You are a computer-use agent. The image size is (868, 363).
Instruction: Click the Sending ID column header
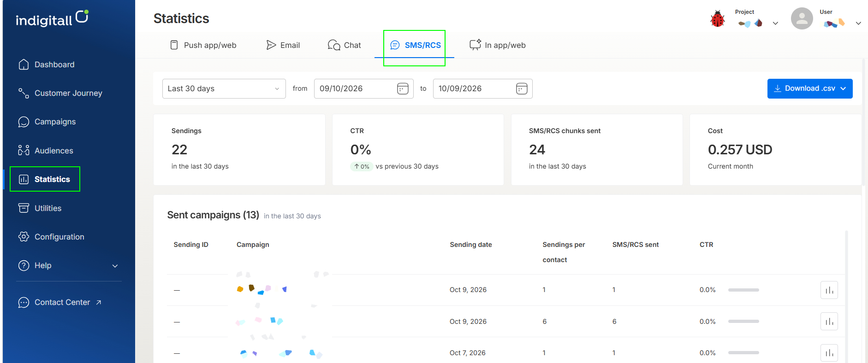point(191,245)
